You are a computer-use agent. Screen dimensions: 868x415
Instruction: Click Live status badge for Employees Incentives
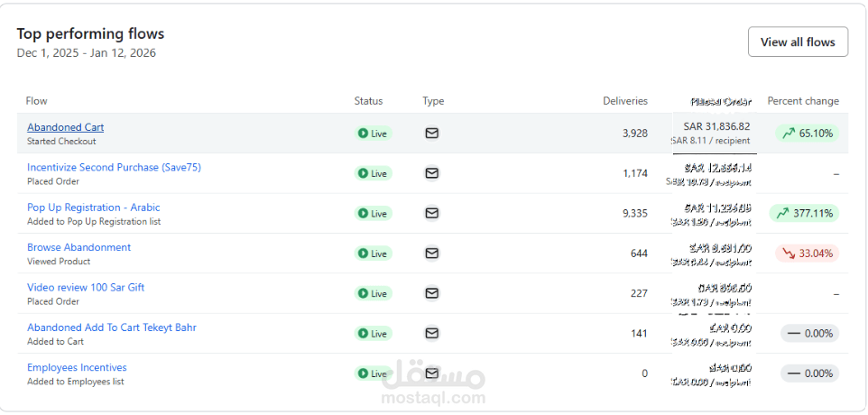coord(374,373)
